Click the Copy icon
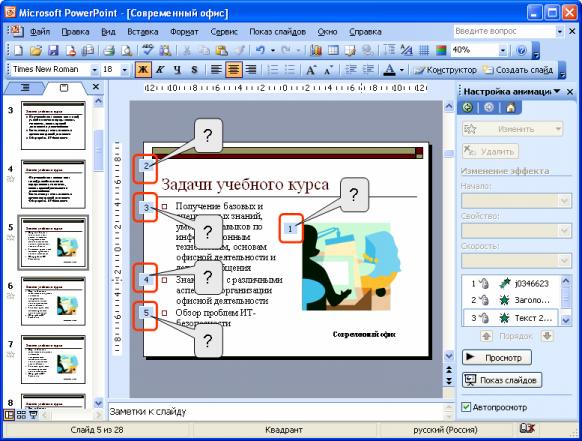Screen dimensions: 582x441 pos(204,50)
